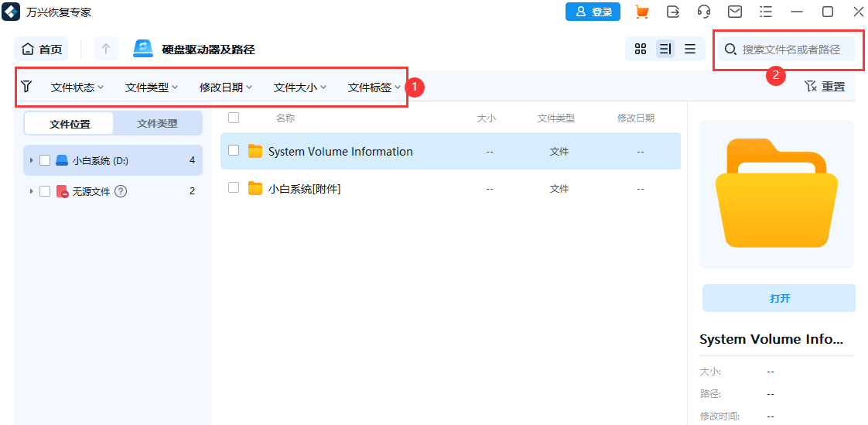
Task: Click the filter funnel icon
Action: click(x=26, y=86)
